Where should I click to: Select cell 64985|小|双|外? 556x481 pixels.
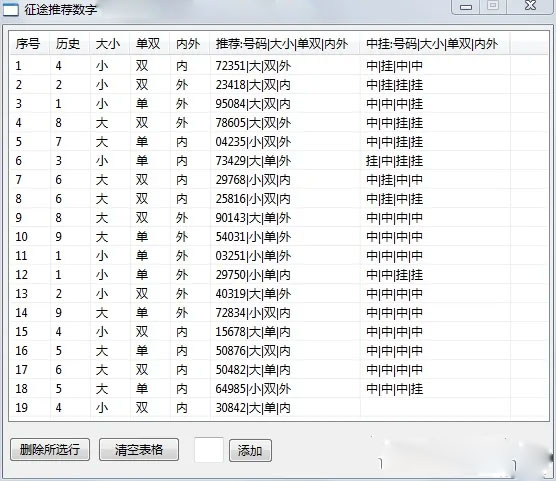253,389
